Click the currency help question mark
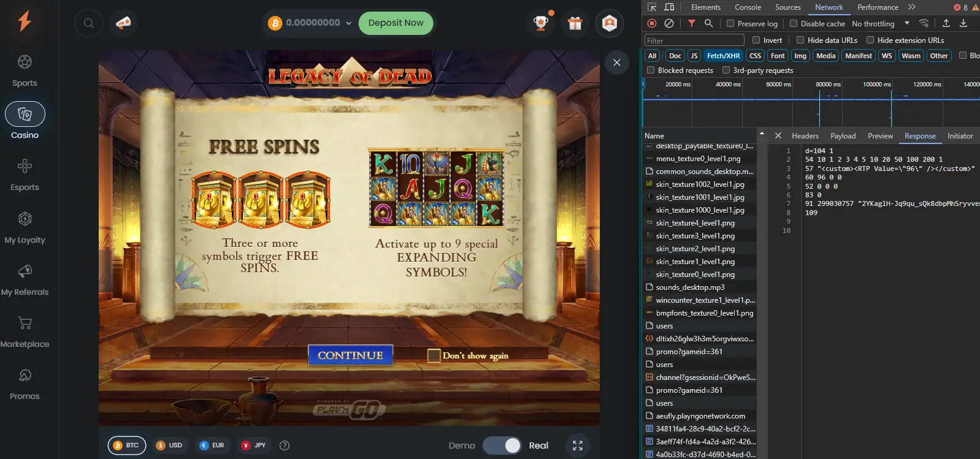The width and height of the screenshot is (980, 459). tap(285, 446)
